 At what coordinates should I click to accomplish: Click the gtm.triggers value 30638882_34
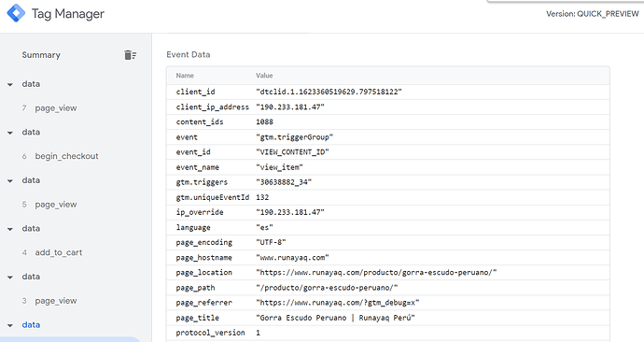tap(284, 182)
